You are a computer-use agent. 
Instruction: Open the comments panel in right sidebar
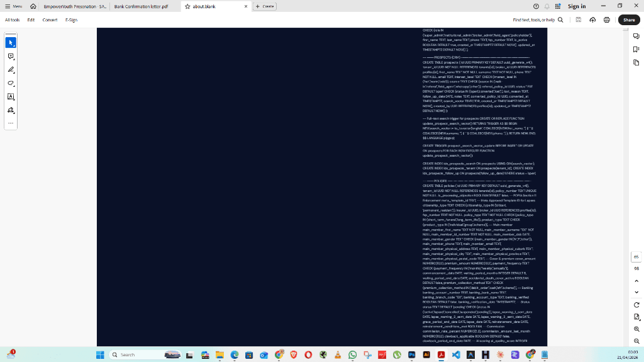636,35
